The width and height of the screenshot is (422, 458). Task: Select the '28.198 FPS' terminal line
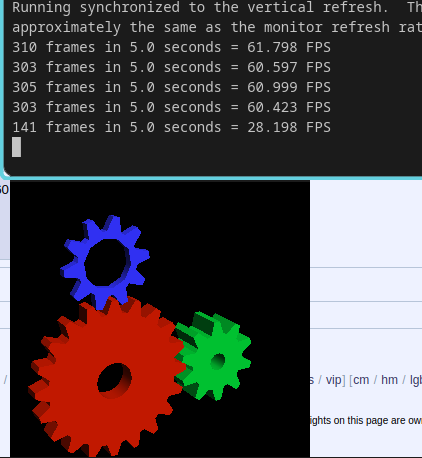click(171, 127)
